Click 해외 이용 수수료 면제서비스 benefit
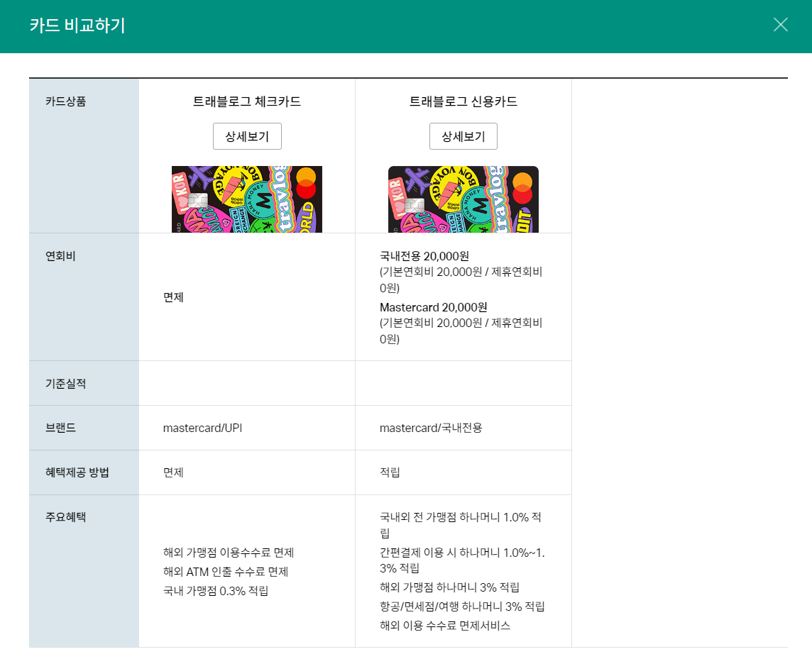This screenshot has height=664, width=812. click(x=445, y=626)
